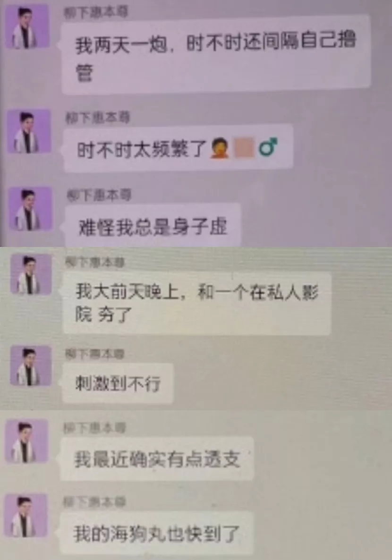
Task: Click avatar next to '时不时太频繁了' message
Action: [29, 131]
